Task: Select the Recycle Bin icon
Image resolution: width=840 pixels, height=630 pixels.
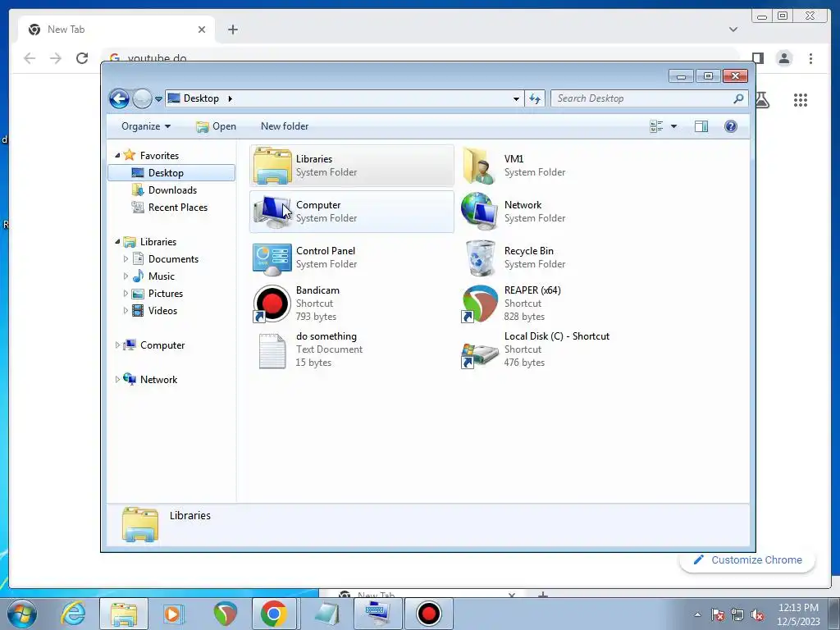Action: pyautogui.click(x=480, y=258)
